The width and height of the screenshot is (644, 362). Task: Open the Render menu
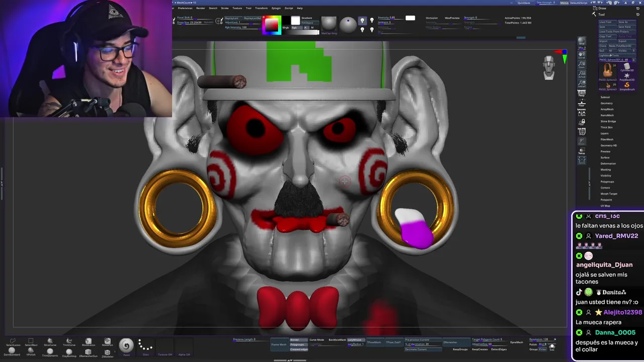tap(200, 8)
